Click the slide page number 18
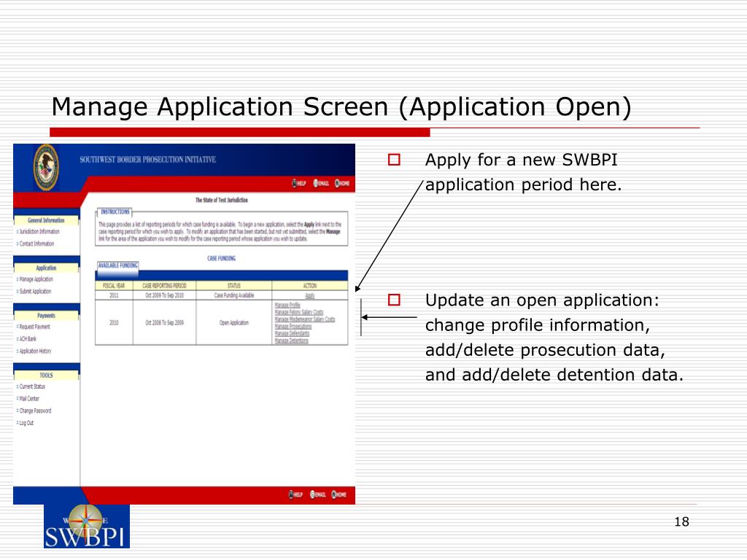747x560 pixels. click(x=682, y=522)
